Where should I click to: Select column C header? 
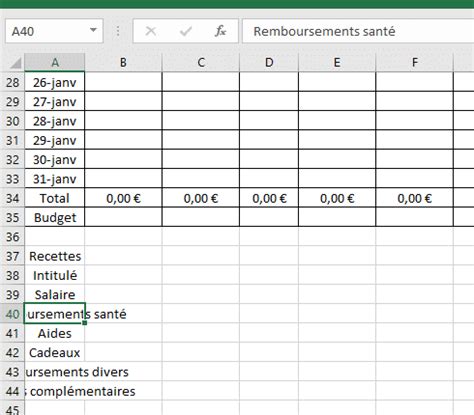[x=201, y=62]
